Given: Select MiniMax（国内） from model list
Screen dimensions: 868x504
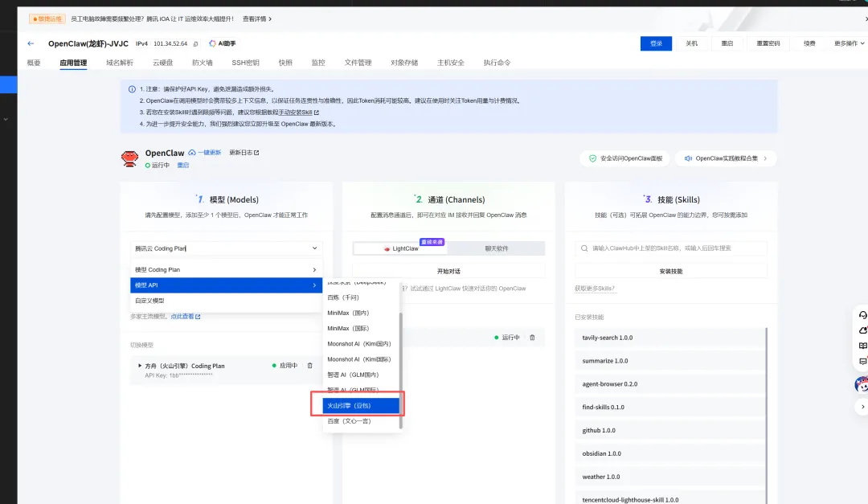Looking at the screenshot, I should coord(360,313).
